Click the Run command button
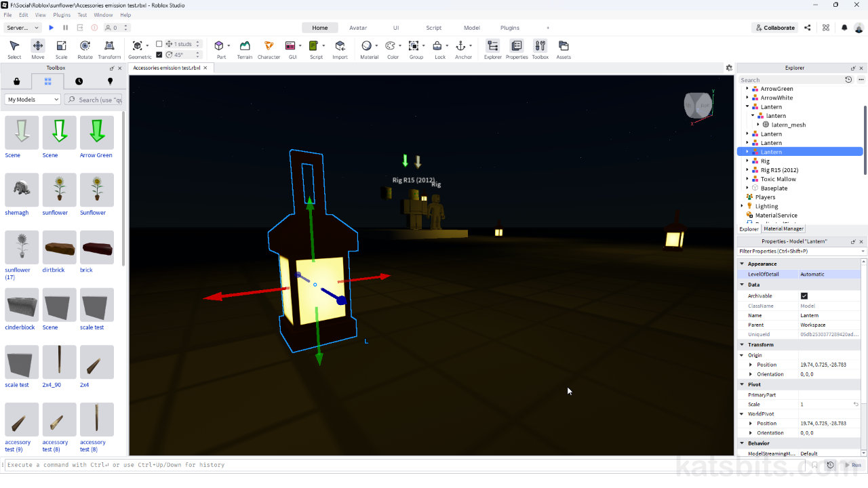Screen dimensions: 868x488 pyautogui.click(x=852, y=465)
